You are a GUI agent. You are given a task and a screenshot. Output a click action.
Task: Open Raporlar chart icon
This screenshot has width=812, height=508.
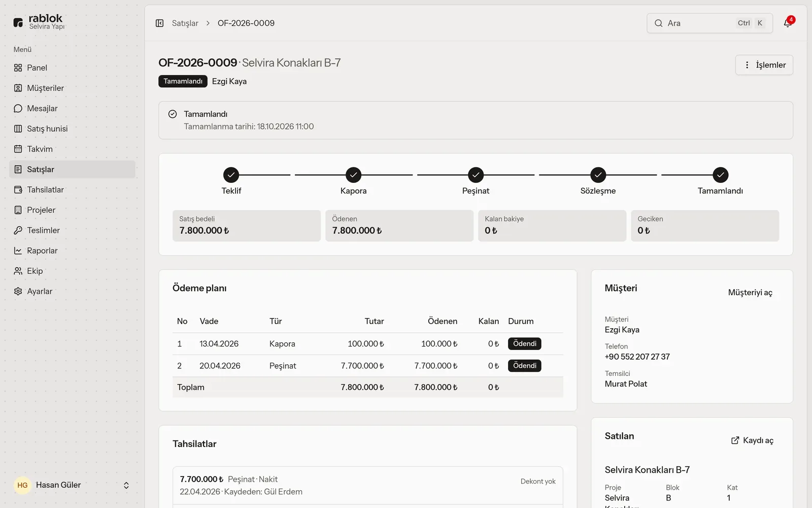[18, 250]
